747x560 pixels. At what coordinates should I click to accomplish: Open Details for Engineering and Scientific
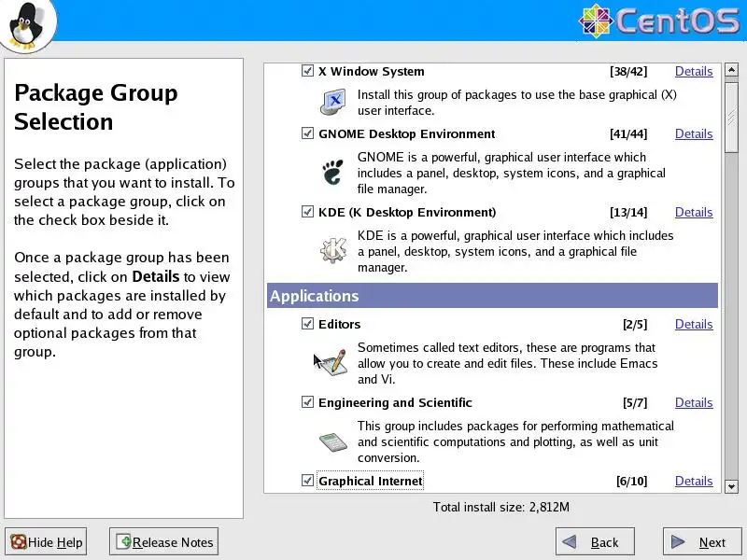pos(694,402)
